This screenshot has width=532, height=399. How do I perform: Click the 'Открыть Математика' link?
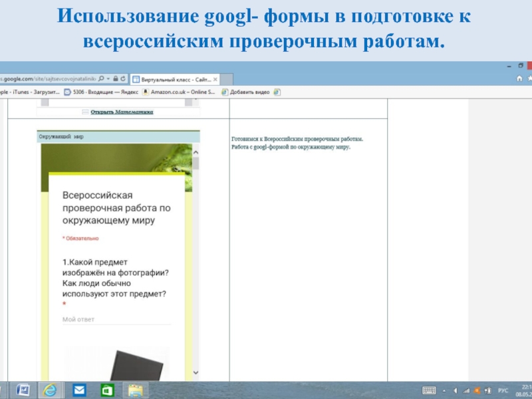pyautogui.click(x=121, y=112)
